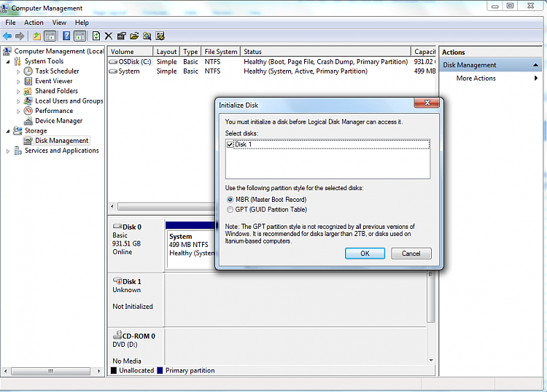Select MBR (Master Boot Record) radio button
The height and width of the screenshot is (392, 547).
click(230, 200)
